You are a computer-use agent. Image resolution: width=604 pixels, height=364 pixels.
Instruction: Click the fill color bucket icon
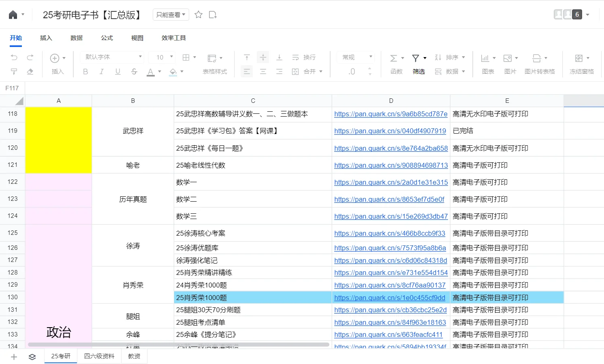tap(173, 72)
